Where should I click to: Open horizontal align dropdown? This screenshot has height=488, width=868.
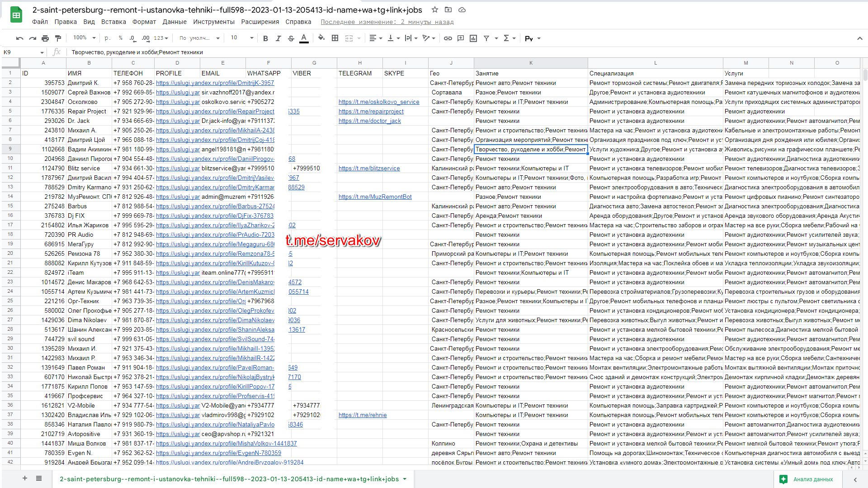coord(376,38)
